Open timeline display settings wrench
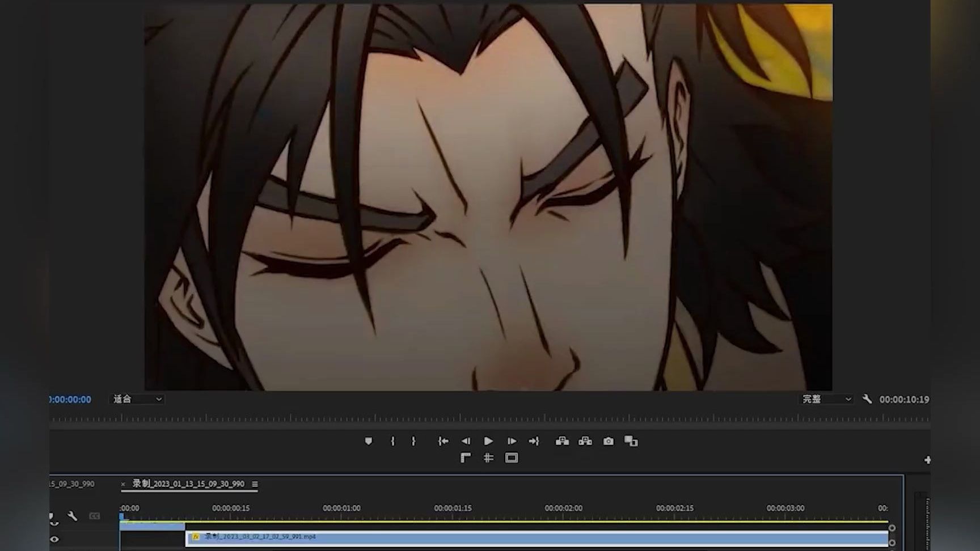 (x=72, y=516)
